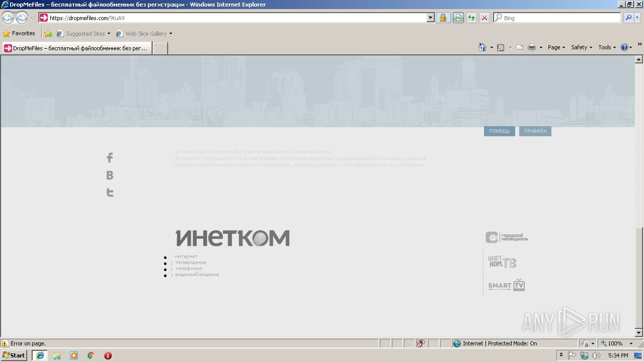Select the DropMeFiles tab
The image size is (644, 362).
76,48
